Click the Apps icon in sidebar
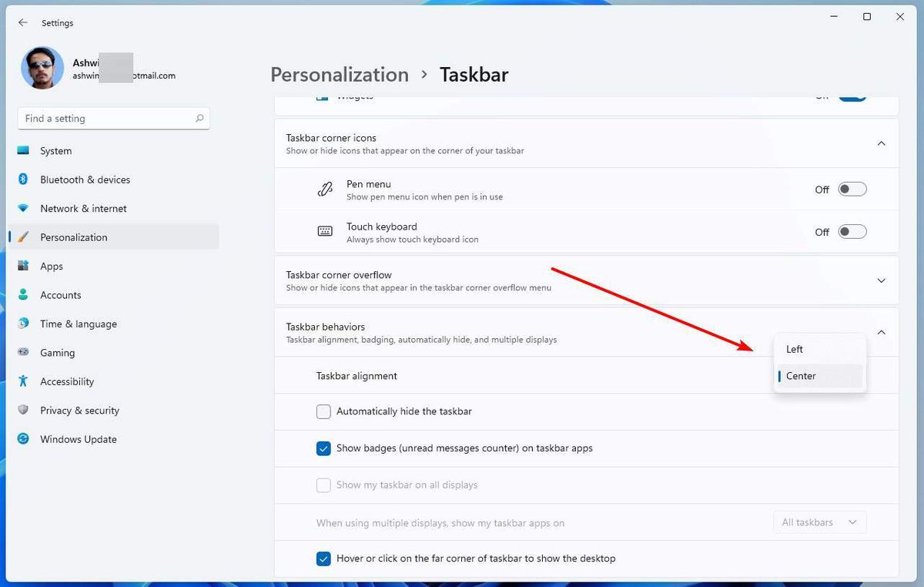 [x=23, y=266]
